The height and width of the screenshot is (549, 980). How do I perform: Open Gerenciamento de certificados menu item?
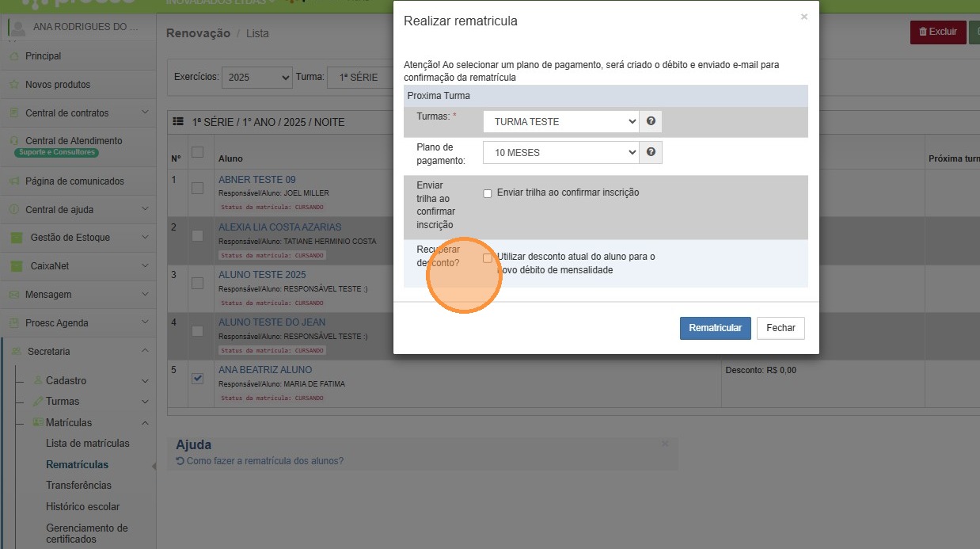point(87,534)
